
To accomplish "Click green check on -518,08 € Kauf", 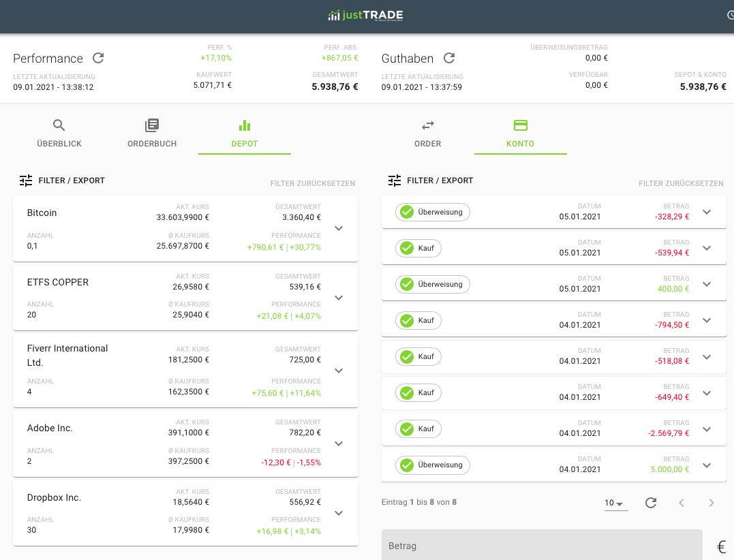I will [x=407, y=356].
